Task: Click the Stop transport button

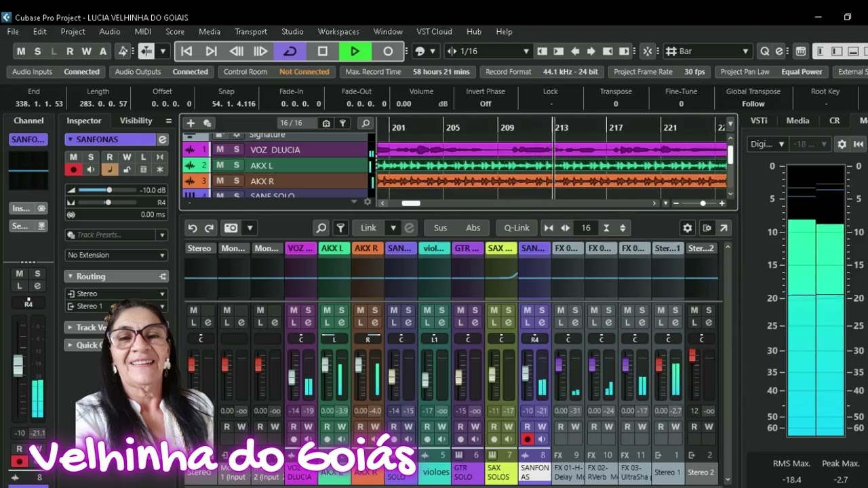Action: (323, 52)
